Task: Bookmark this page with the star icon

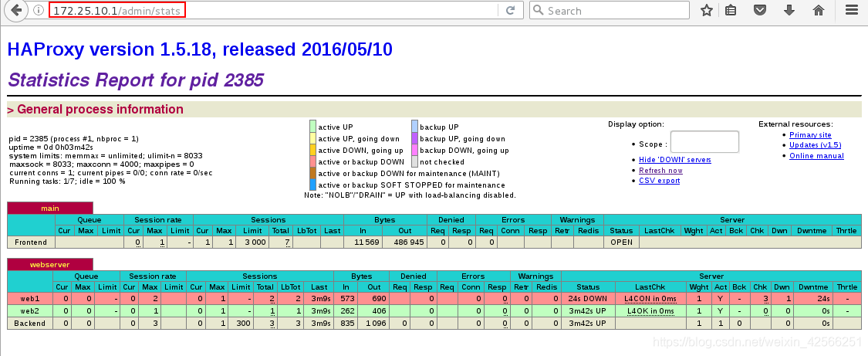Action: point(706,11)
